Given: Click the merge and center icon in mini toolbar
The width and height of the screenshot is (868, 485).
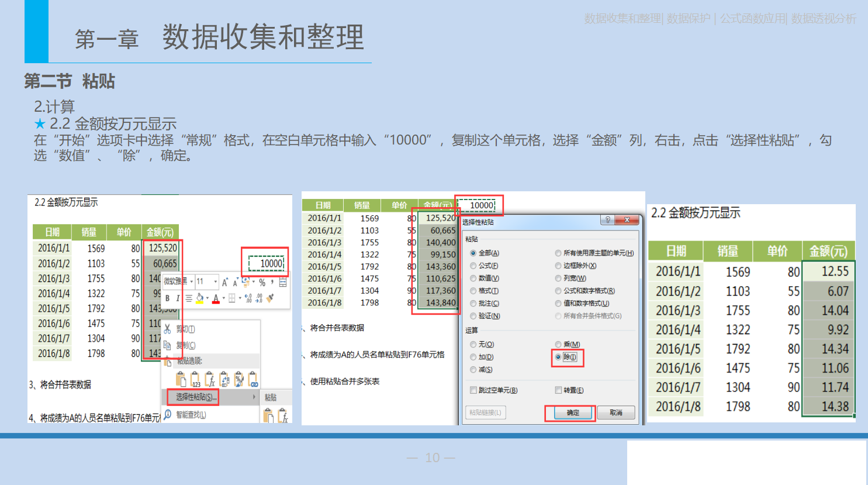Looking at the screenshot, I should 282,282.
